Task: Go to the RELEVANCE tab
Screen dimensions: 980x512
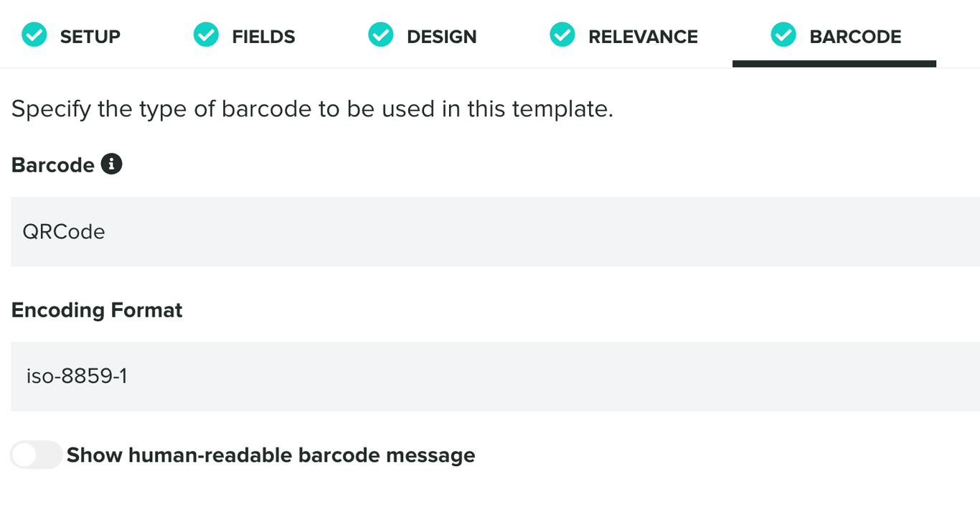Action: point(642,36)
